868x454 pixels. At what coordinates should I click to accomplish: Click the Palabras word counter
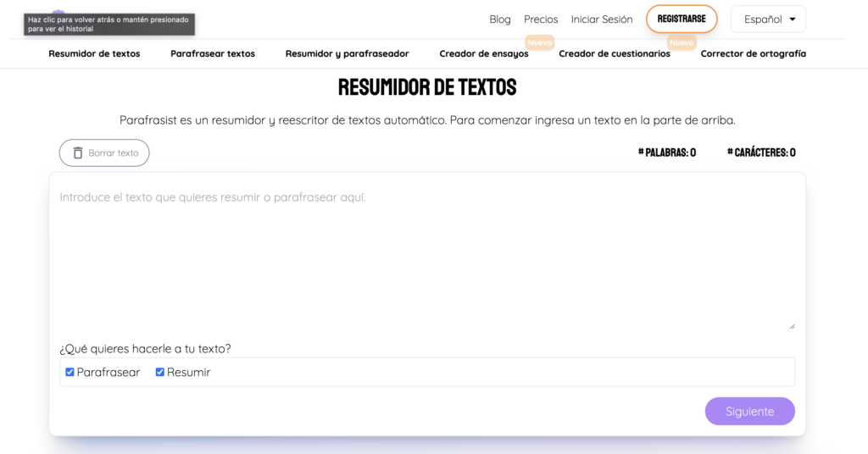(x=666, y=152)
